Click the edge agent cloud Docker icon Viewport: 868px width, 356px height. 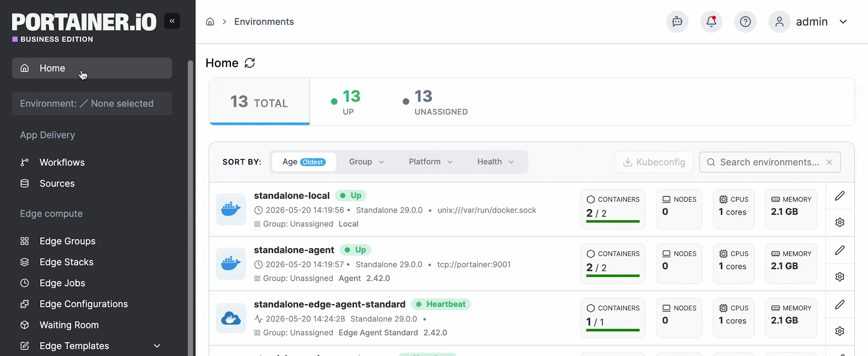point(231,318)
